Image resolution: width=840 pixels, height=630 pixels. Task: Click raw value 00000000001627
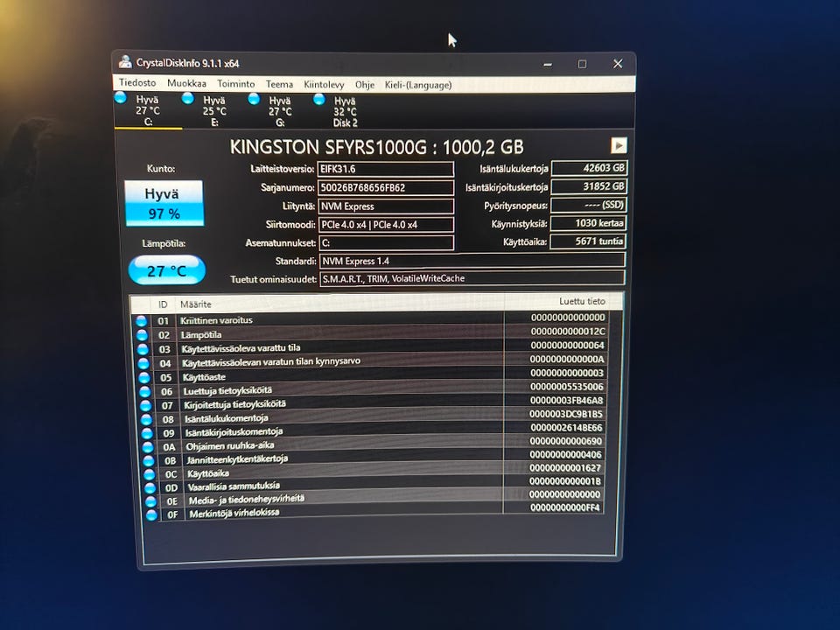[564, 467]
